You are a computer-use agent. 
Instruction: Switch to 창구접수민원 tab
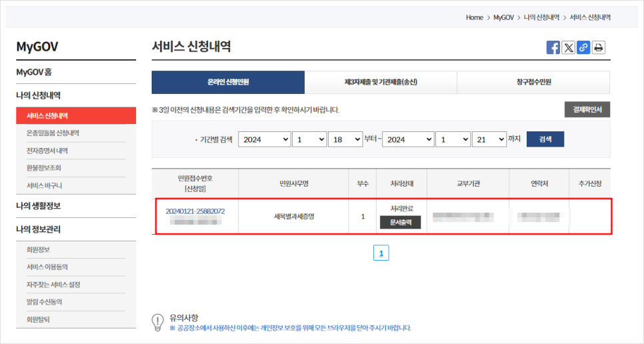point(533,82)
